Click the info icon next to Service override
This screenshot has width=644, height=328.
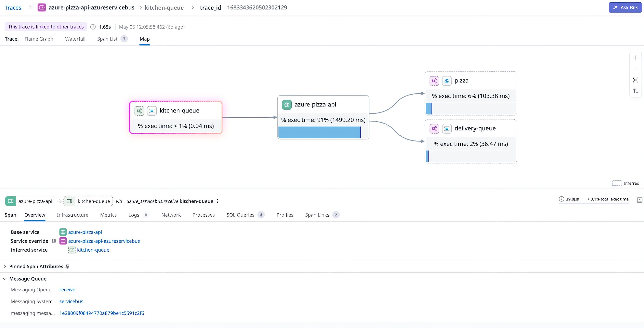click(53, 241)
